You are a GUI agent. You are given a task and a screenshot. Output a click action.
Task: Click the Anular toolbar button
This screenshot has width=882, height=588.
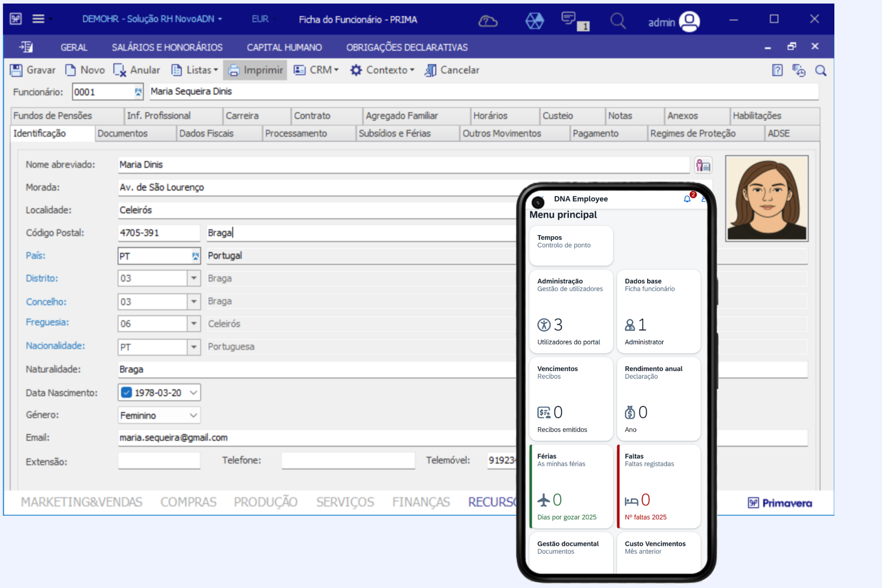pos(137,70)
